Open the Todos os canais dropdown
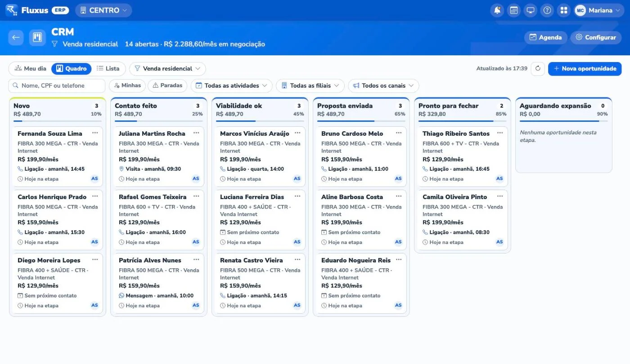Viewport: 630px width, 364px height. (x=383, y=85)
